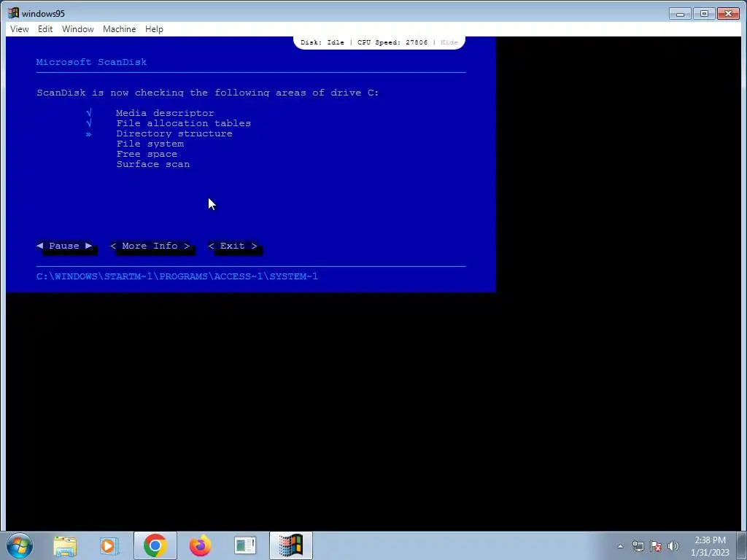Click the volume speaker tray icon

point(673,546)
